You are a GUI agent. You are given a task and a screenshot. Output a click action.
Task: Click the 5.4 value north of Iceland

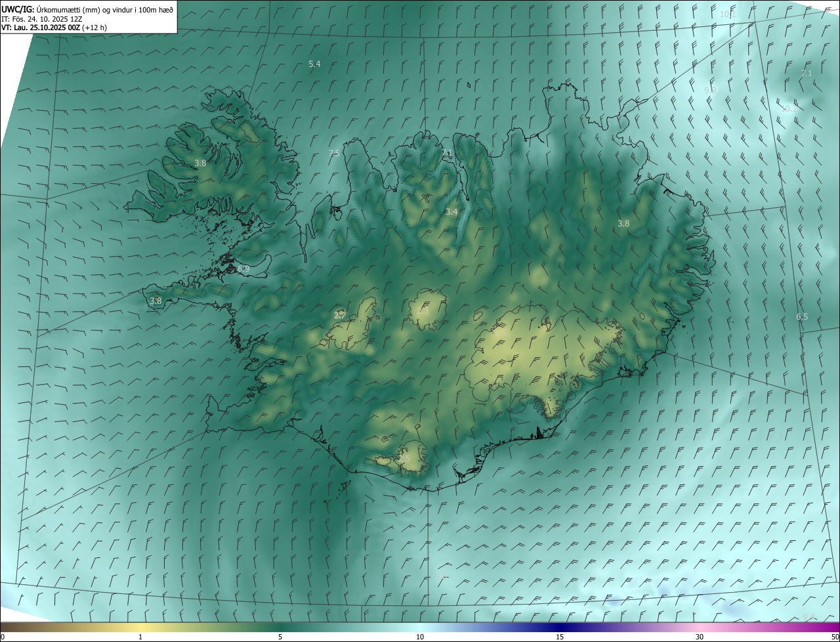(x=314, y=64)
